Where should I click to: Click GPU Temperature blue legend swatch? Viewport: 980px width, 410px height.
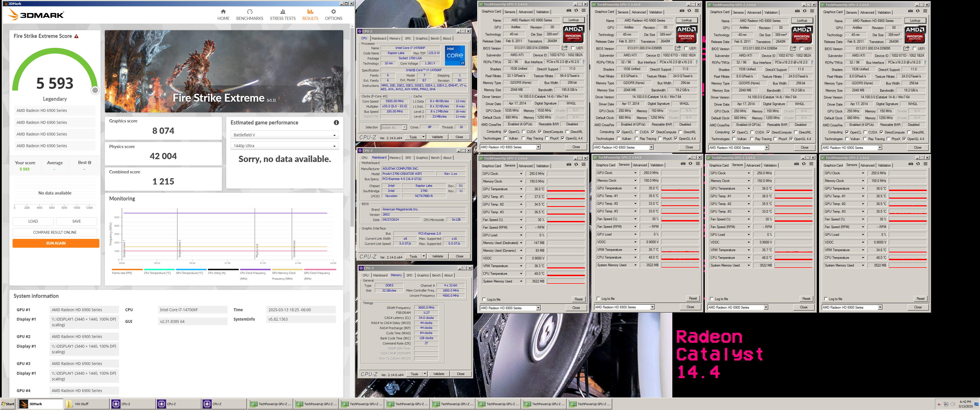(x=191, y=269)
